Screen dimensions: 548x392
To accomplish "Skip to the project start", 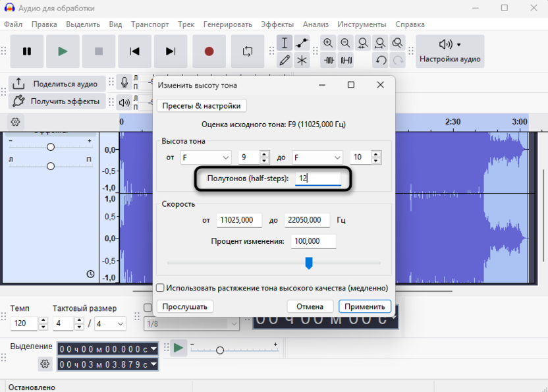I will (135, 51).
